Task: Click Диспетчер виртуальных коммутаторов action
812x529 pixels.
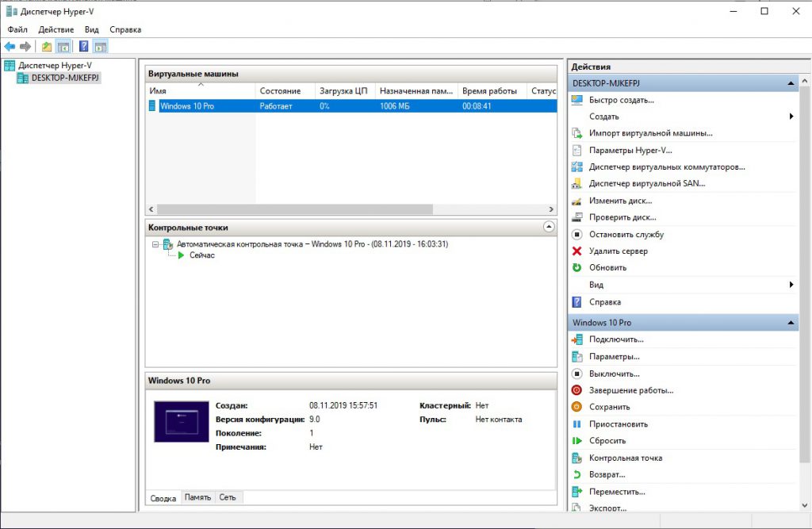Action: pos(666,167)
